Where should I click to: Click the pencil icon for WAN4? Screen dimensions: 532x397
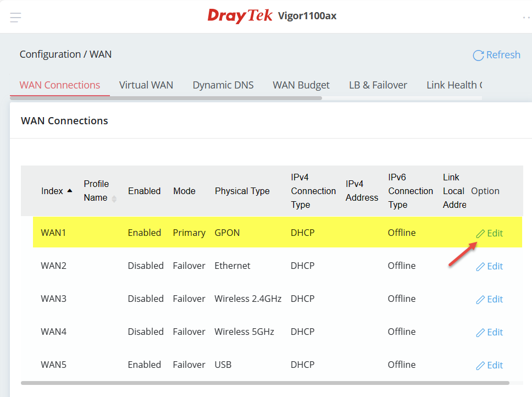(x=480, y=333)
